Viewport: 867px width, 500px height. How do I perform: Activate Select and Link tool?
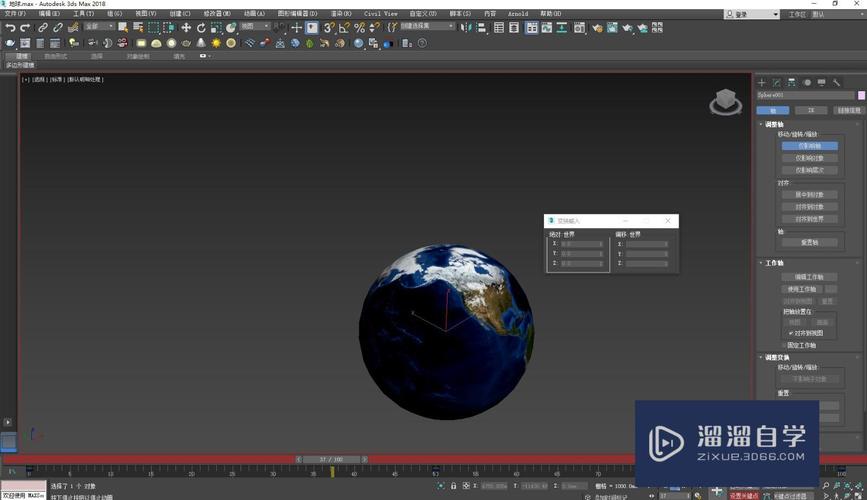coord(43,28)
